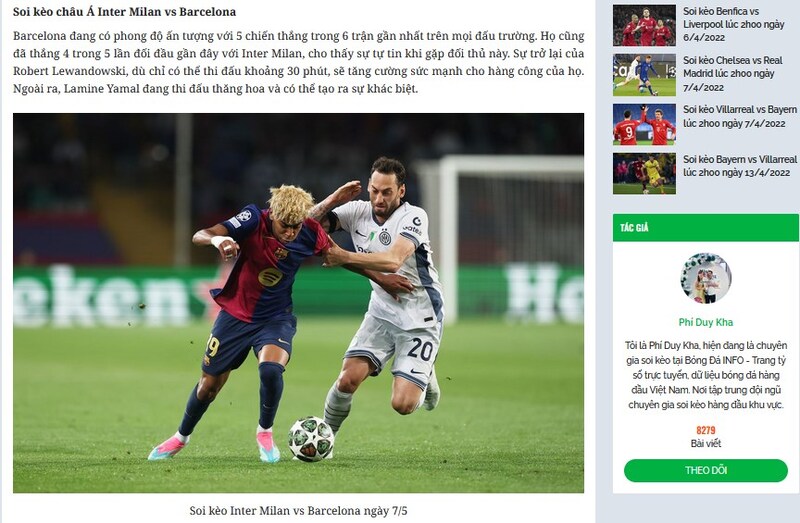Click the TÁC GIẢ green header
The width and height of the screenshot is (800, 523).
click(x=706, y=228)
